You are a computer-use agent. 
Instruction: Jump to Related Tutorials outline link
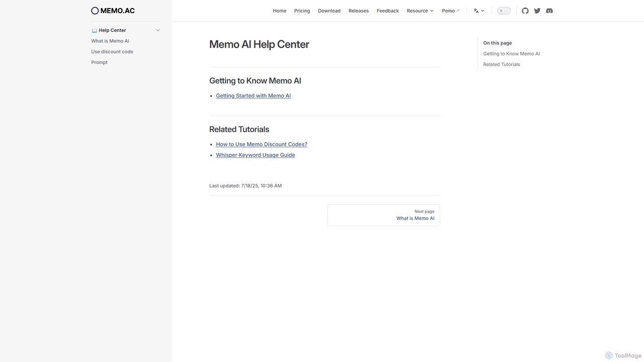tap(502, 64)
